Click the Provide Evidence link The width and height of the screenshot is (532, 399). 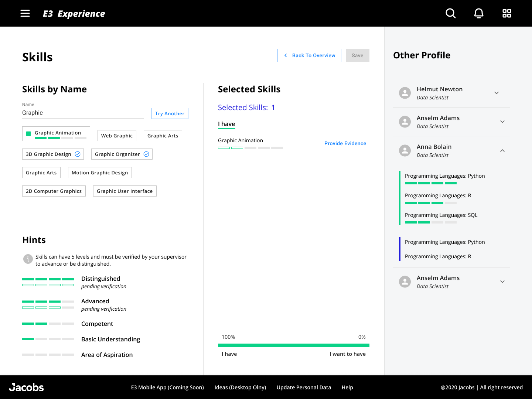click(345, 143)
